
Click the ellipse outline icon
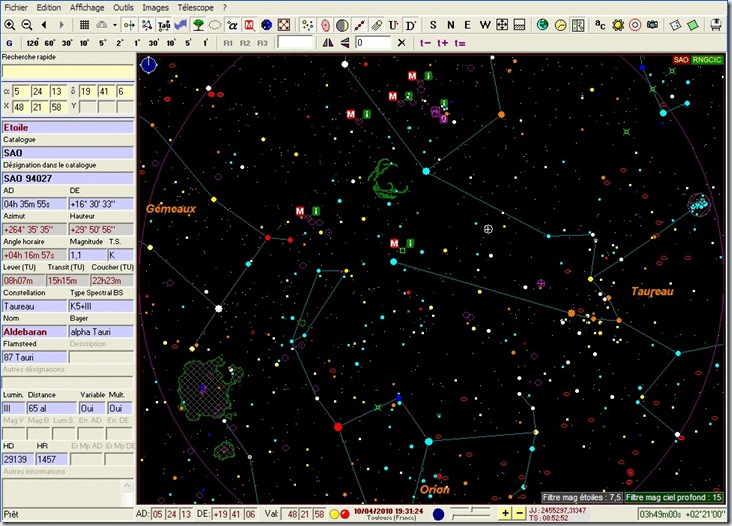pos(215,25)
